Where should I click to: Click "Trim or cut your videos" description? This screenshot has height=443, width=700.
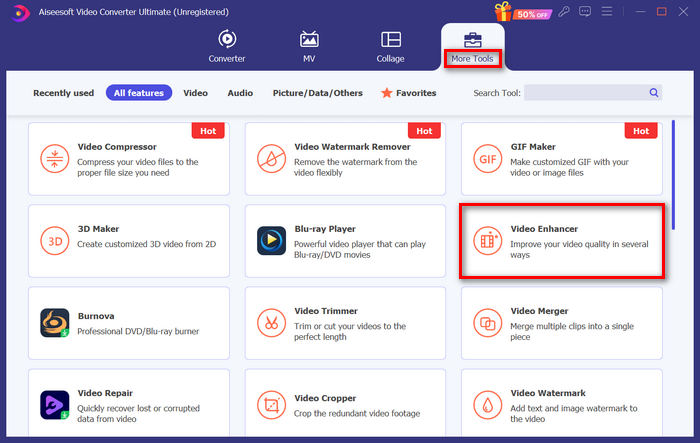[x=350, y=331]
